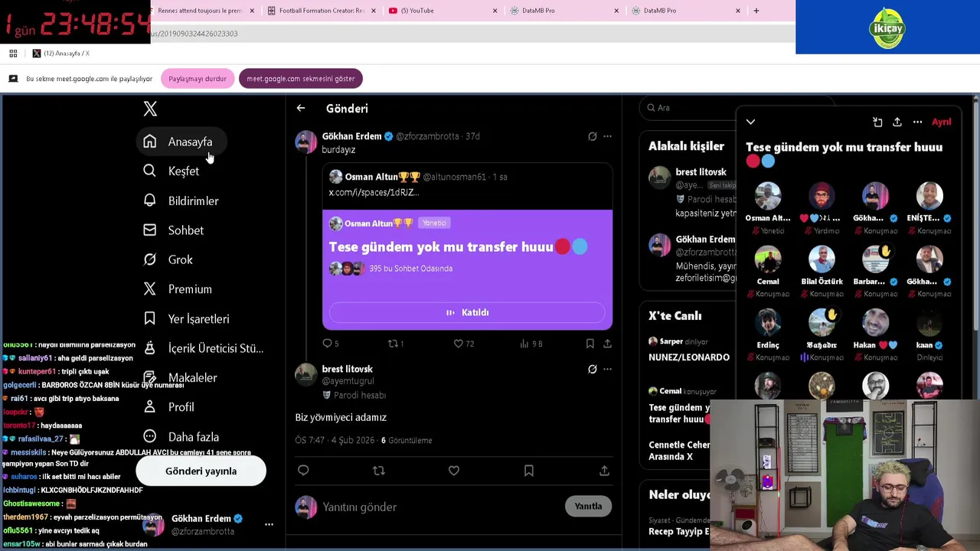Go back using the Gönderi arrow

pos(301,109)
